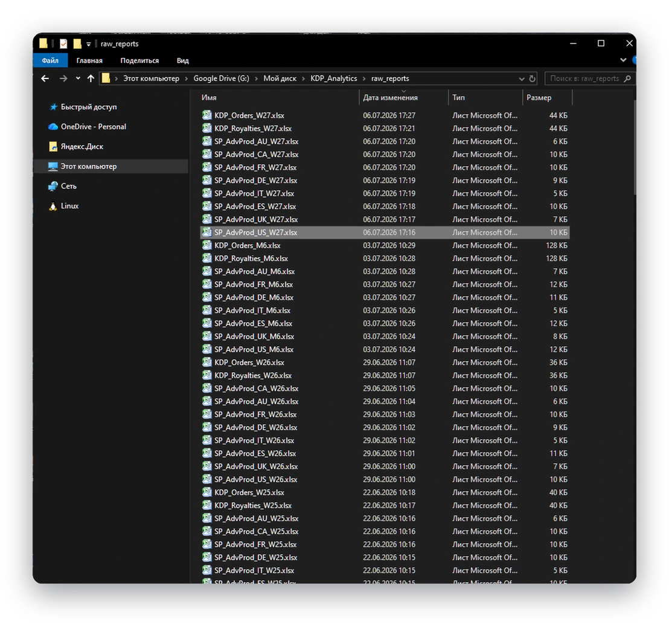Select Яндекс.Диск in navigation pane

82,146
